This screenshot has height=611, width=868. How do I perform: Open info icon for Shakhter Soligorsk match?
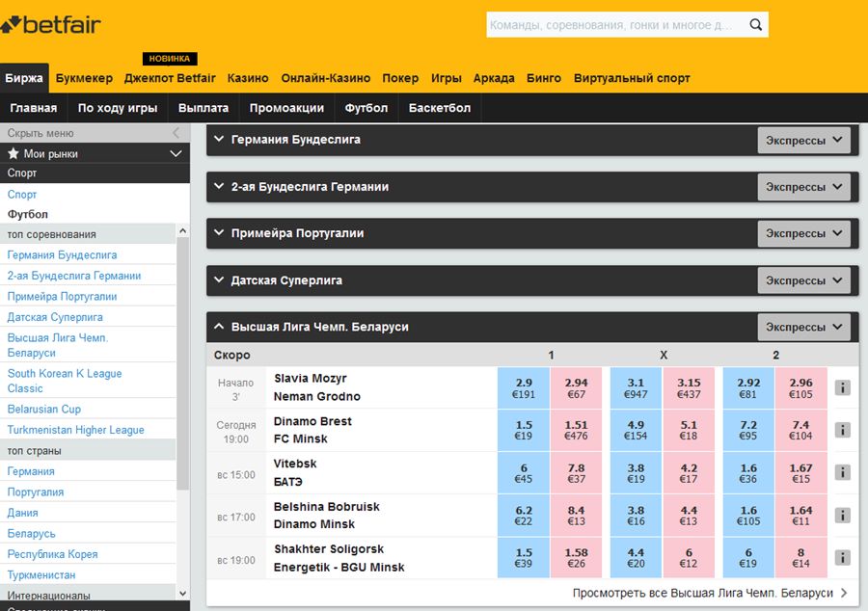click(843, 557)
